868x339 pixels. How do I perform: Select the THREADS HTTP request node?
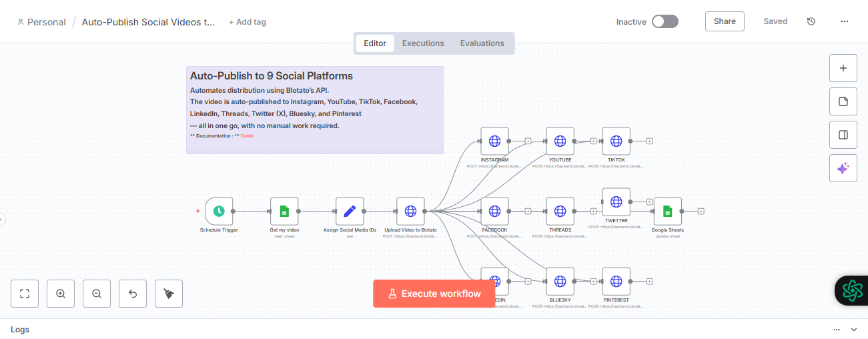pos(560,211)
